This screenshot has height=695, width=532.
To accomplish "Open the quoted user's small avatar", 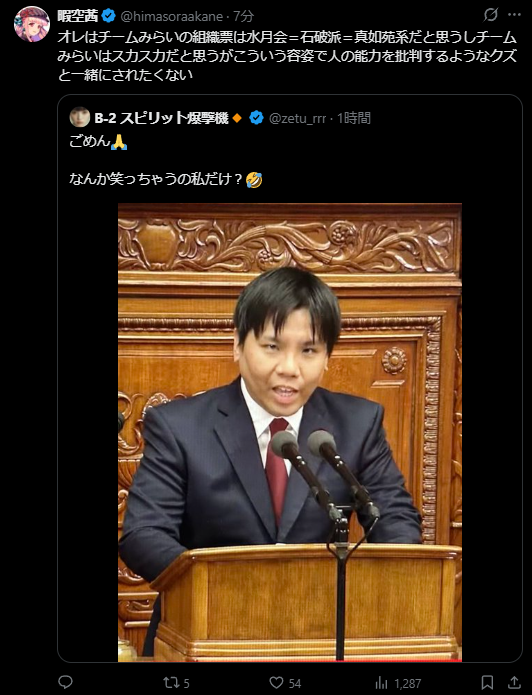I will click(80, 117).
